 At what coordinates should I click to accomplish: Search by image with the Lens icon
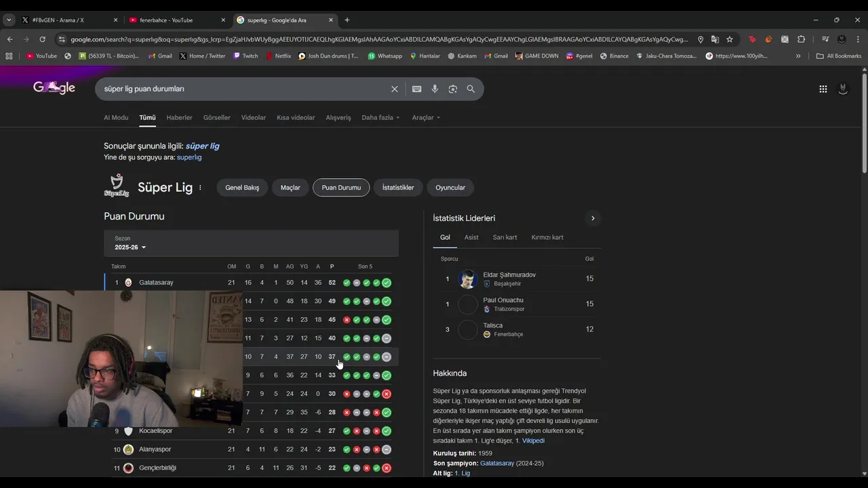tap(453, 89)
